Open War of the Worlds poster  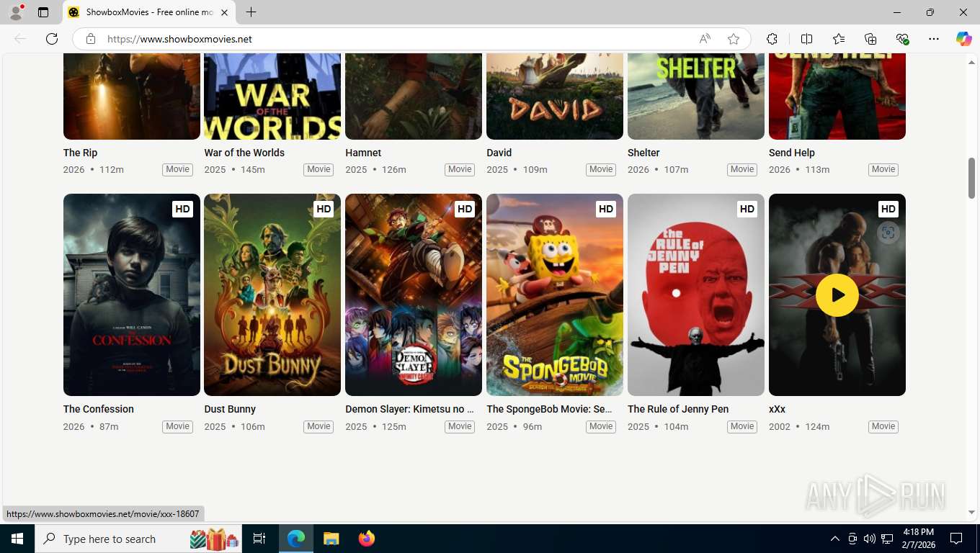[x=272, y=96]
